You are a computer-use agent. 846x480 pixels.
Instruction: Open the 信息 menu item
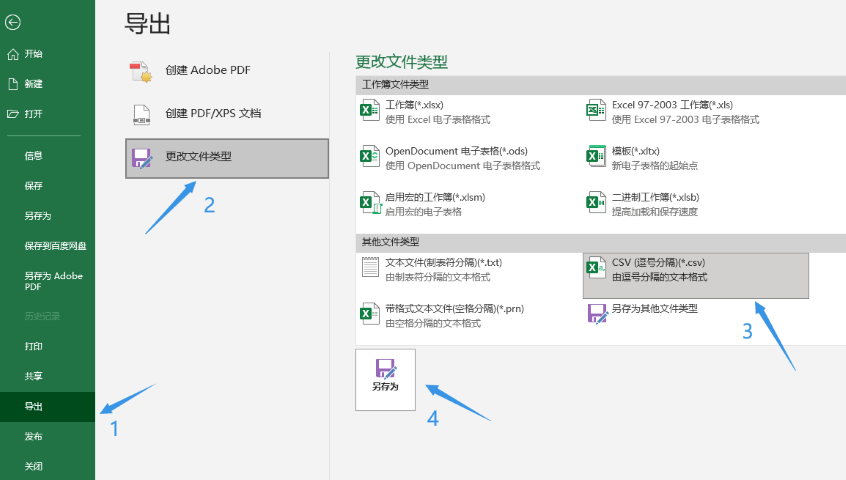(33, 156)
